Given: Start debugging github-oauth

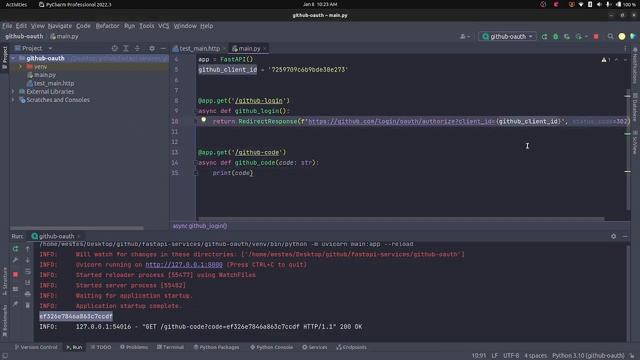Looking at the screenshot, I should click(556, 37).
